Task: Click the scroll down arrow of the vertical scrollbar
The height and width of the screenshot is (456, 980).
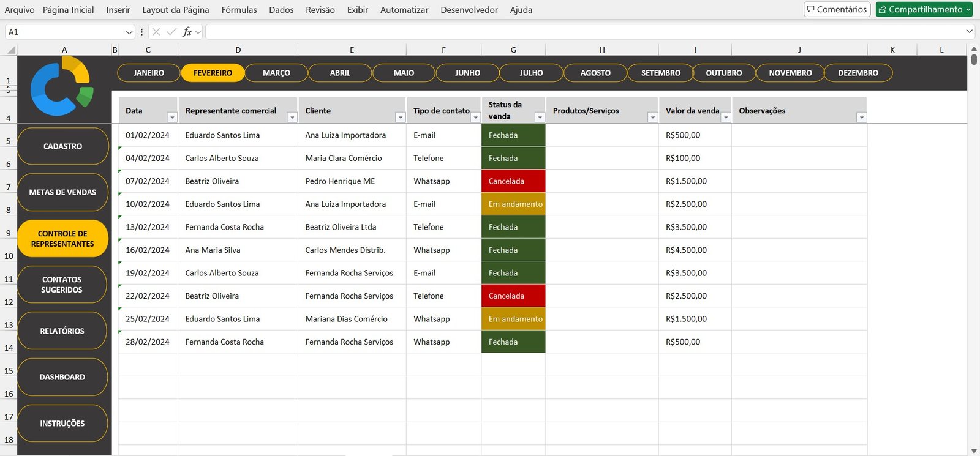Action: [973, 451]
